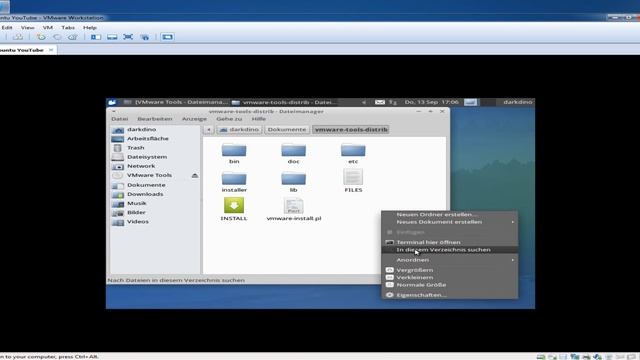640x360 pixels.
Task: Open the installer folder
Action: click(234, 182)
